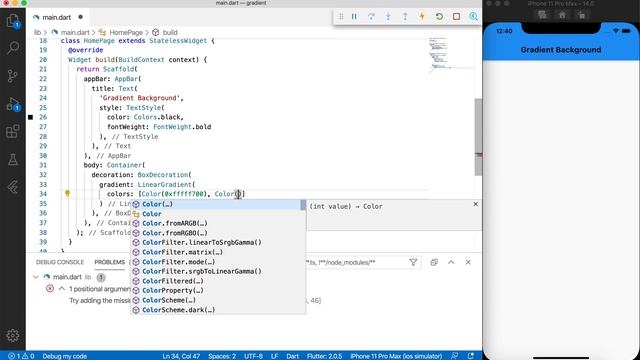Step out in debug toolbar
This screenshot has height=360, width=640.
tap(405, 17)
